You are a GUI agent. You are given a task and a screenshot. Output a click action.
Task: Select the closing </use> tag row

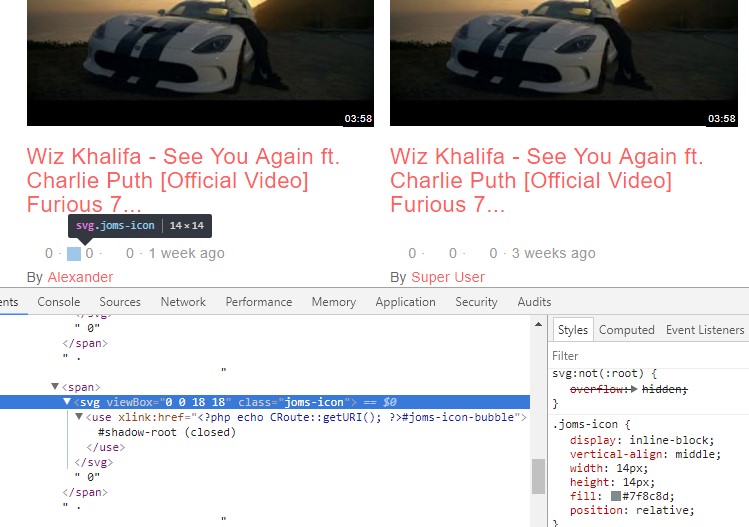pyautogui.click(x=106, y=447)
